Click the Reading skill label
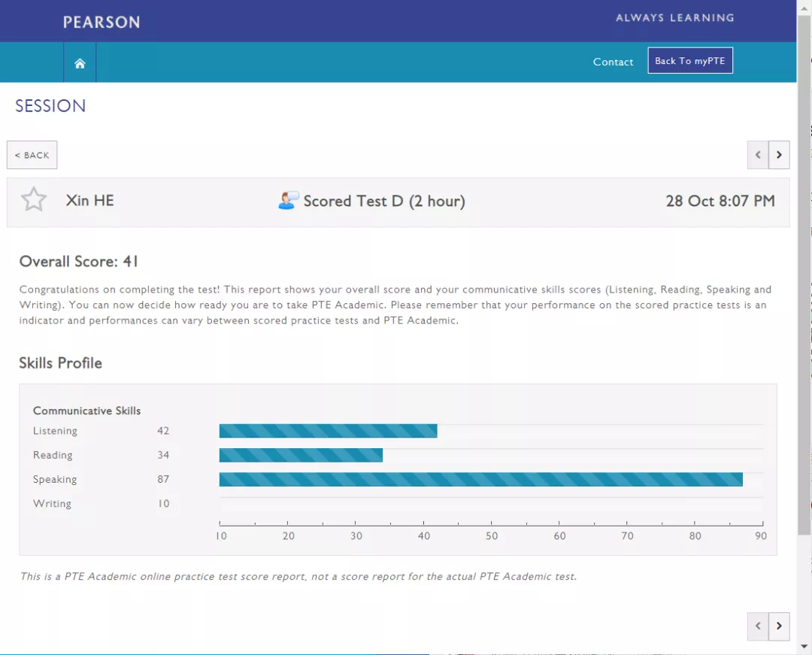Screen dimensions: 812x655 point(53,455)
